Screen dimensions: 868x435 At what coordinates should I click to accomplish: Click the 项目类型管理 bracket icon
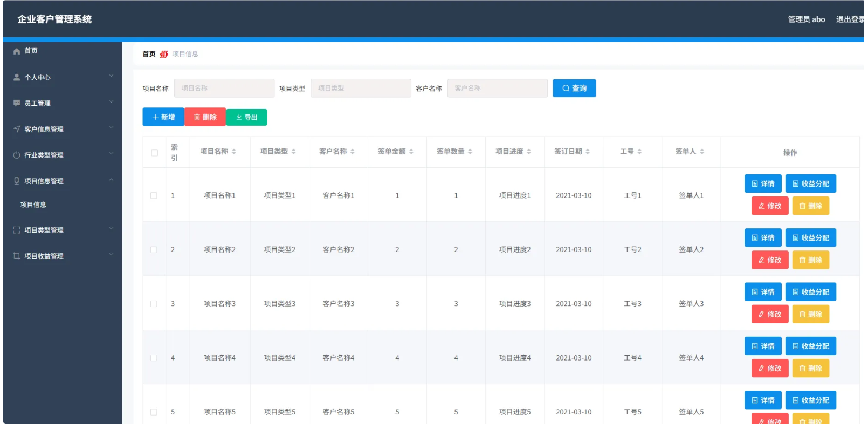(x=17, y=230)
